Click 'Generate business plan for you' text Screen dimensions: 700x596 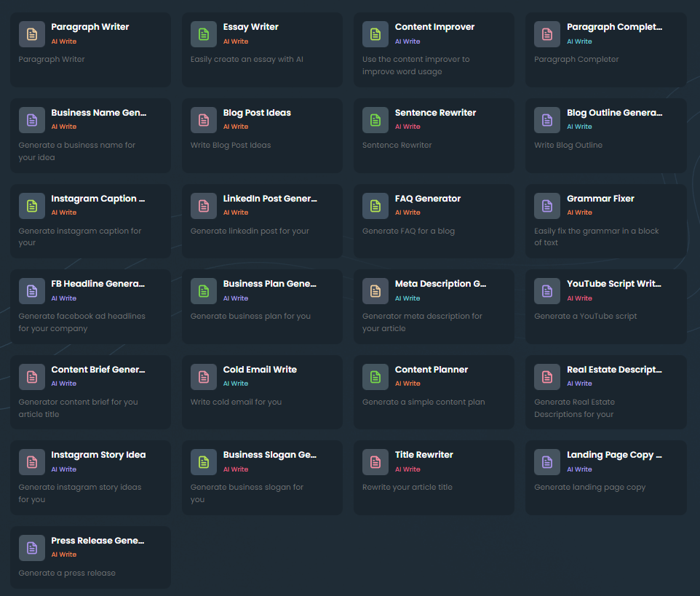pyautogui.click(x=250, y=316)
